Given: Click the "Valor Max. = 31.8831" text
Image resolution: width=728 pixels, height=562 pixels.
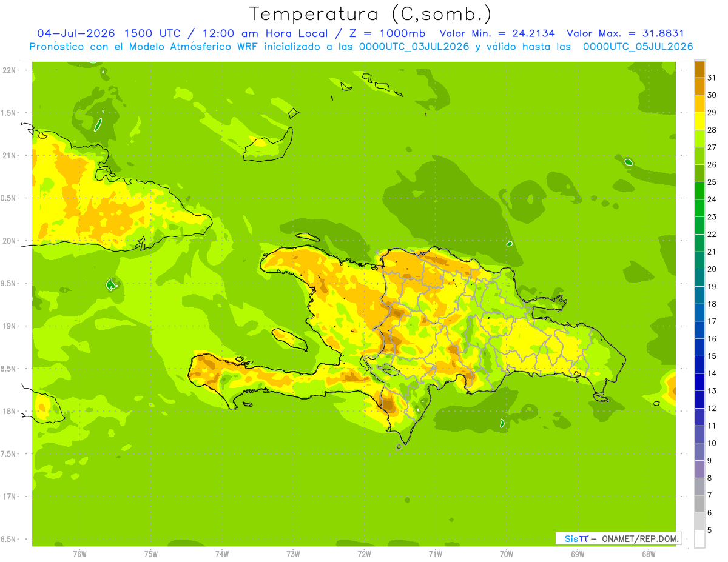Looking at the screenshot, I should tap(625, 33).
